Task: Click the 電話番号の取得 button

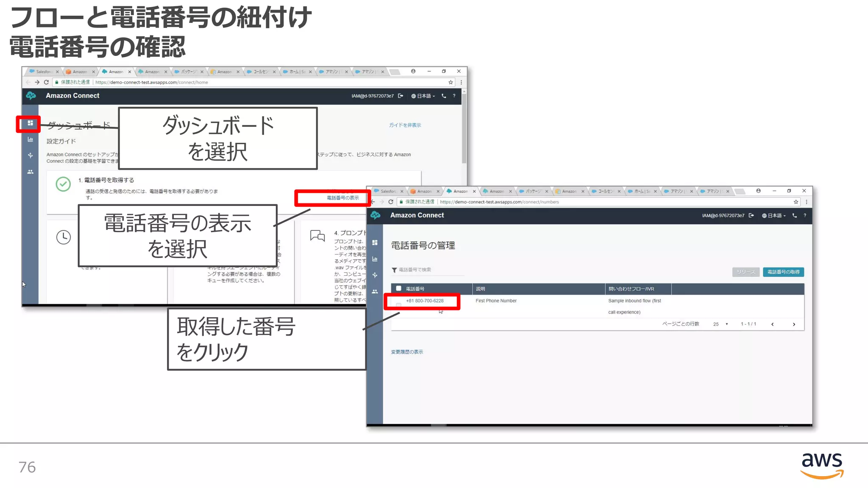Action: 783,272
